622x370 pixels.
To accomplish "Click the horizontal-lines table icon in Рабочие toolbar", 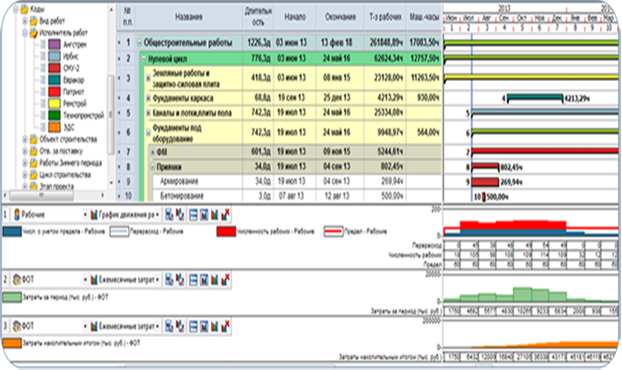I will tap(193, 215).
